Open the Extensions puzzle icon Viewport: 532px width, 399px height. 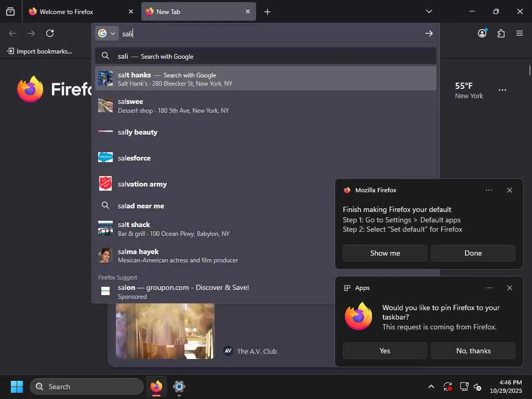pyautogui.click(x=501, y=33)
